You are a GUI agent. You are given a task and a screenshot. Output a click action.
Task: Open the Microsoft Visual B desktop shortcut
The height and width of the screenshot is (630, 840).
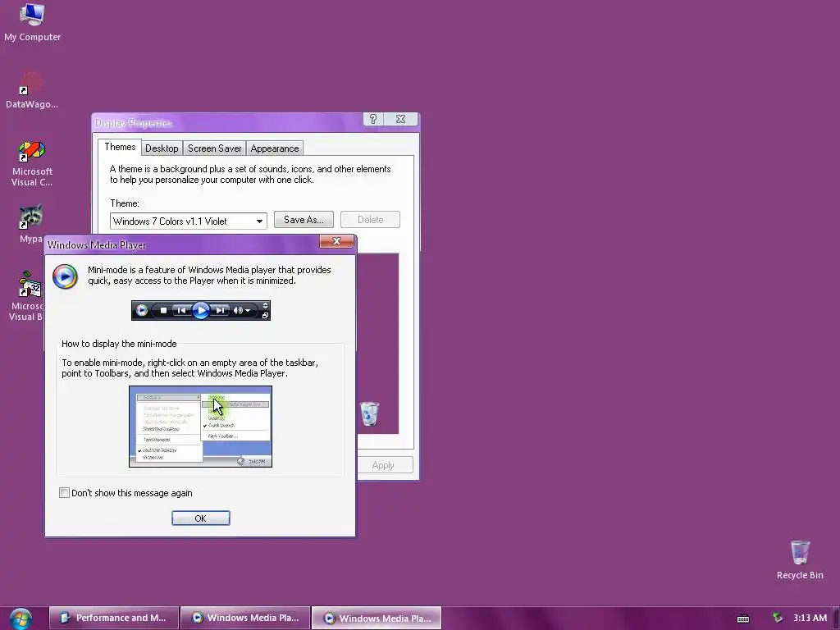click(26, 295)
